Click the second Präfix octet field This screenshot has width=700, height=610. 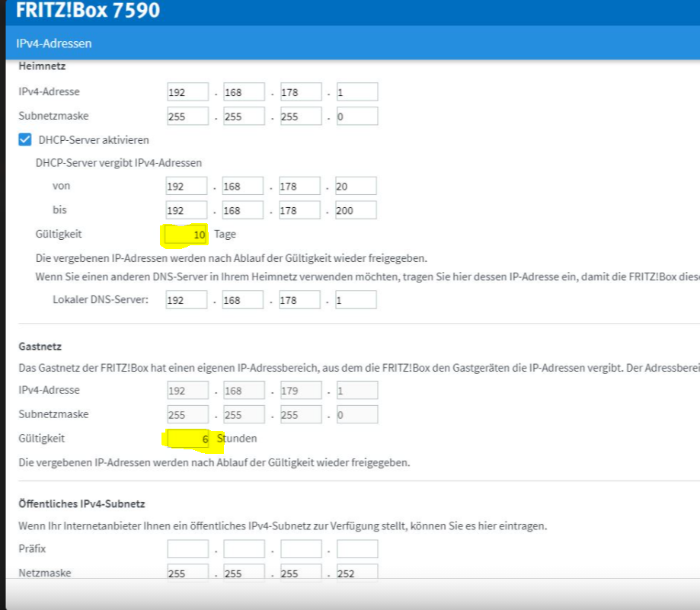pyautogui.click(x=245, y=549)
